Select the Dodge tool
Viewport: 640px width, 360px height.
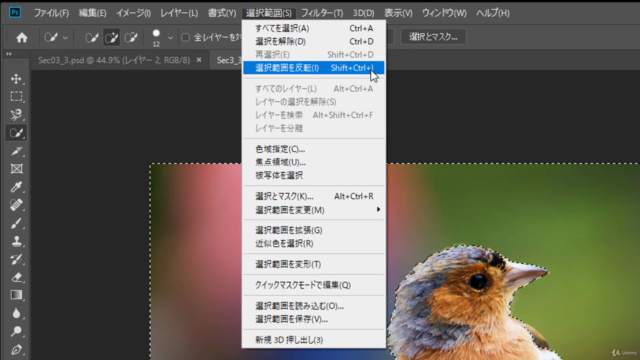point(16,331)
